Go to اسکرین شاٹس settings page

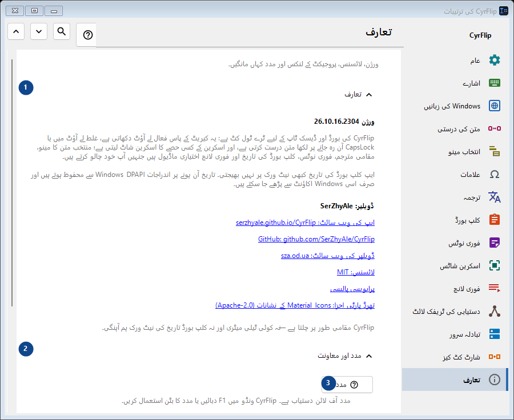point(455,265)
